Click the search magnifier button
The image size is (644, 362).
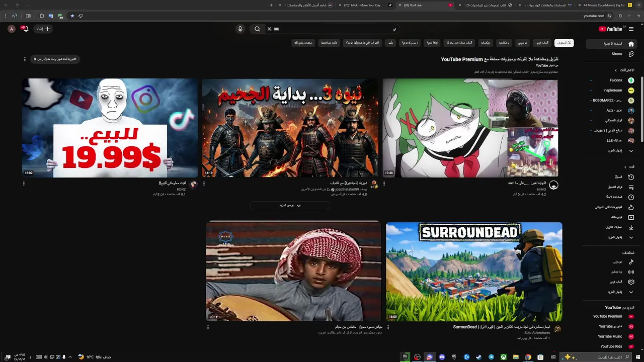[x=257, y=29]
